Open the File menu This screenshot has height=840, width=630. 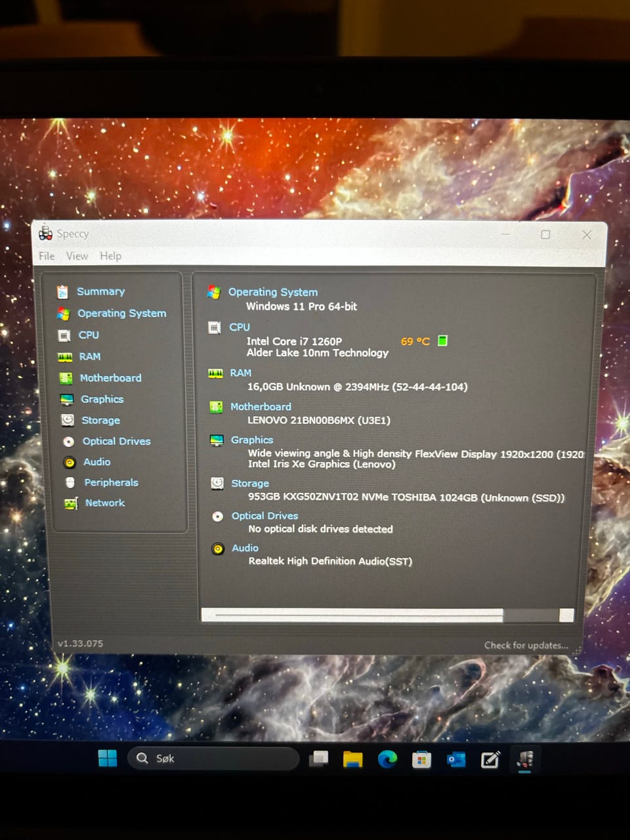pos(47,256)
